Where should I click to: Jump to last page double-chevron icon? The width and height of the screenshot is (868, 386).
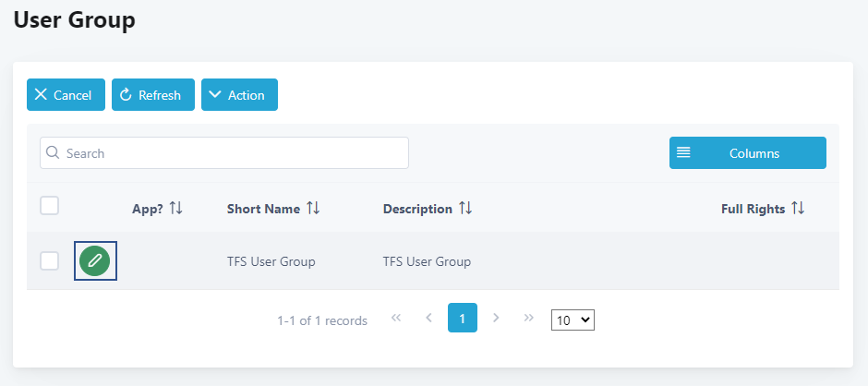(528, 319)
